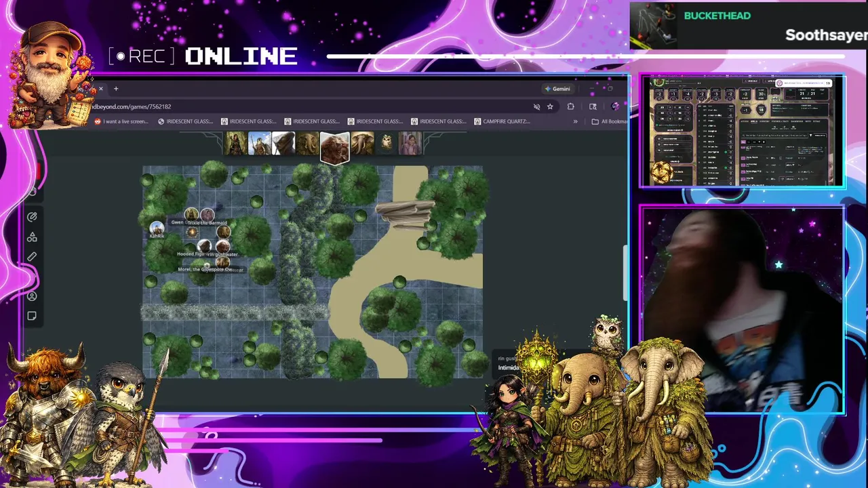Click the webcam feed panel

point(743,309)
